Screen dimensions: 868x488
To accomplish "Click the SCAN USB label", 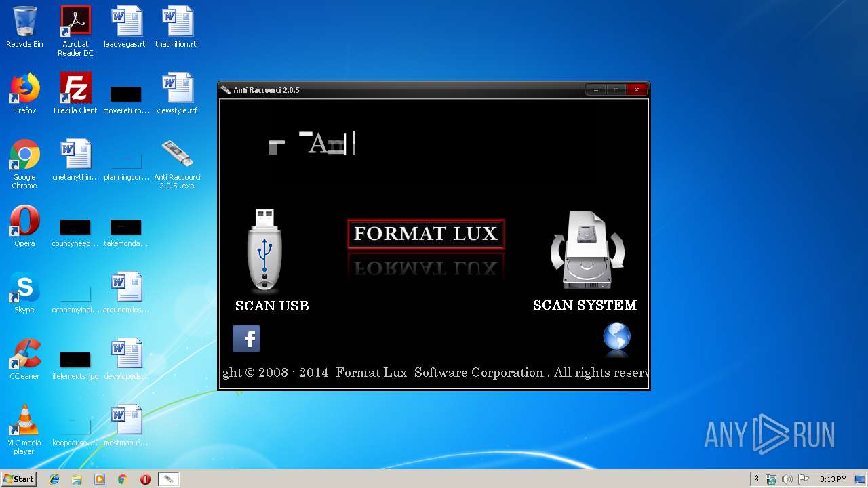I will (x=272, y=306).
